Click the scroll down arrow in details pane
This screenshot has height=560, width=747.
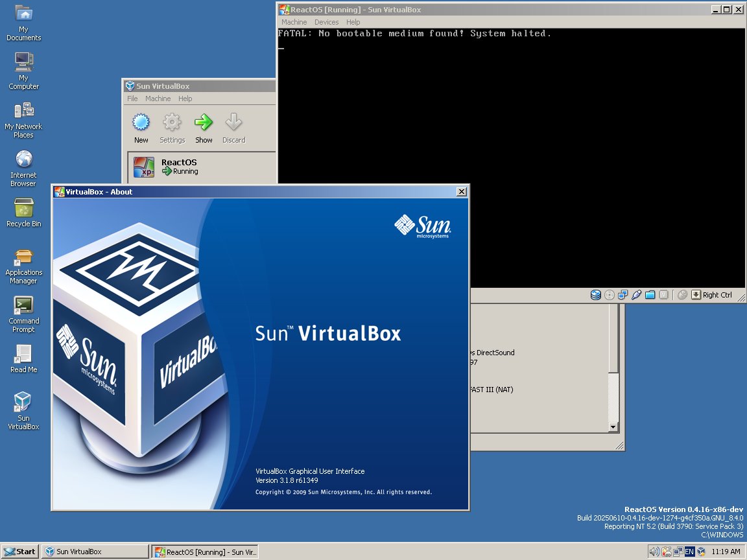coord(613,427)
